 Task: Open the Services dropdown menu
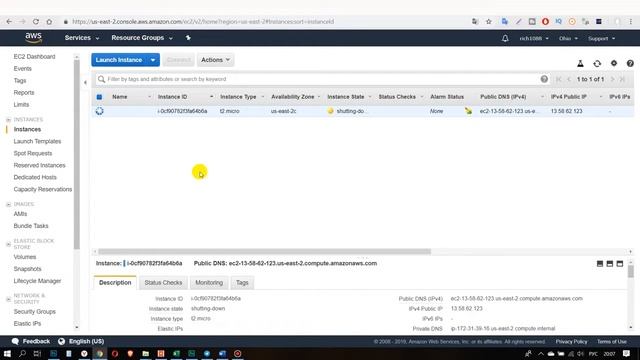point(82,38)
